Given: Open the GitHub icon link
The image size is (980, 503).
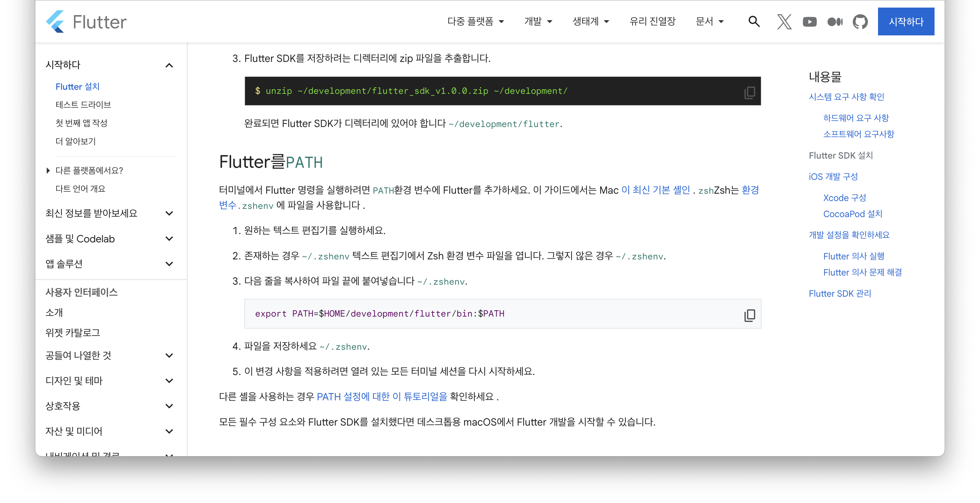Looking at the screenshot, I should 860,22.
